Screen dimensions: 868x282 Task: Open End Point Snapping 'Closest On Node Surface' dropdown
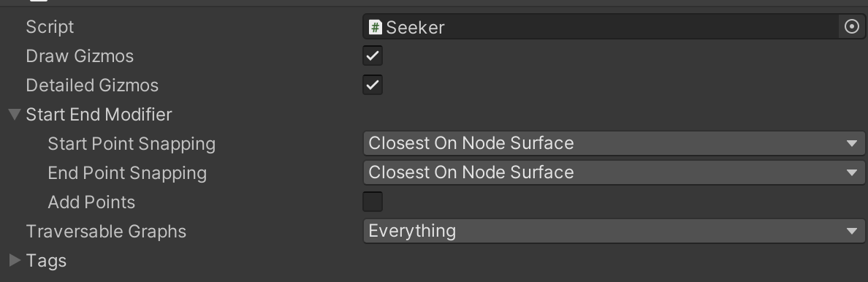pyautogui.click(x=614, y=173)
